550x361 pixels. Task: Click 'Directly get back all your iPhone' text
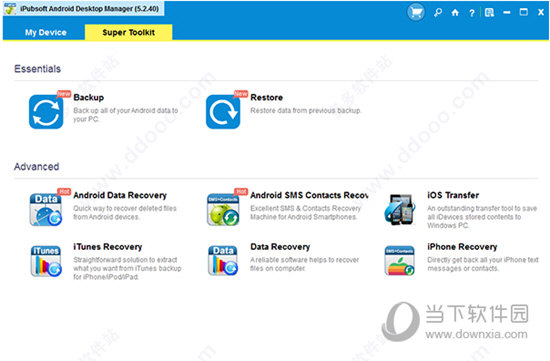click(483, 264)
